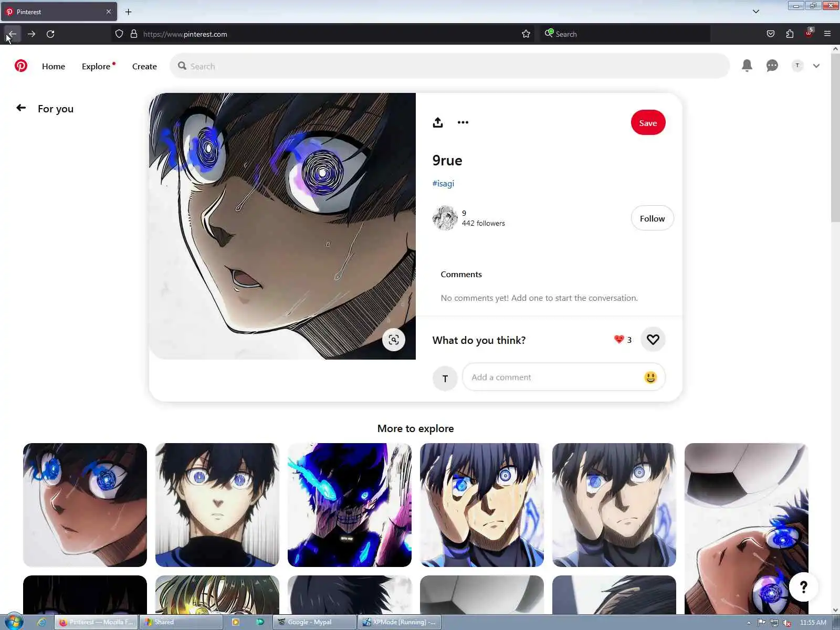840x630 pixels.
Task: Expand the accounts chevron menu
Action: (x=816, y=66)
